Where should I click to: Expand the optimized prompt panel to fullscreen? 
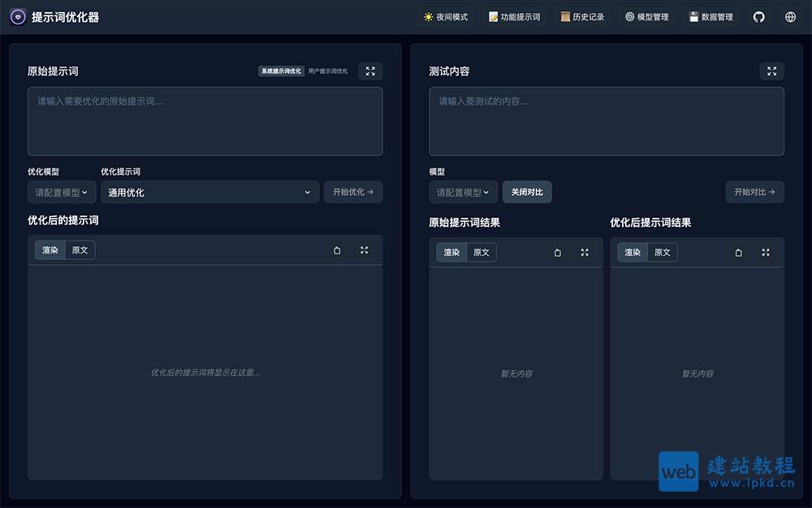coord(364,250)
